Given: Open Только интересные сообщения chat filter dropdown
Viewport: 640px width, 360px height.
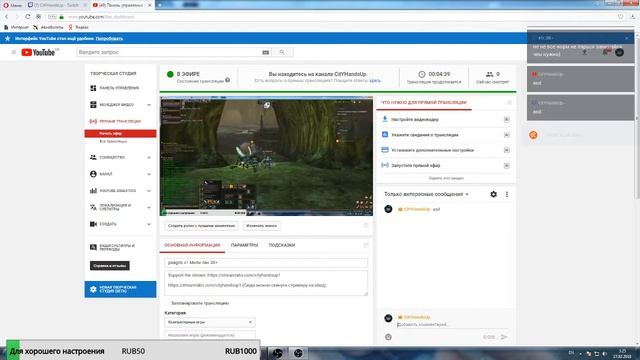Looking at the screenshot, I should pyautogui.click(x=426, y=194).
